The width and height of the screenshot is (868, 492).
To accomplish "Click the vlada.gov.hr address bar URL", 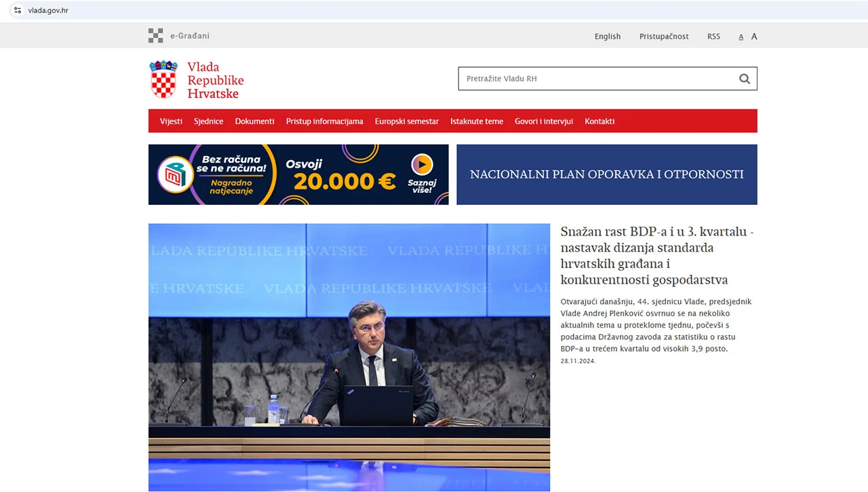I will (x=48, y=10).
